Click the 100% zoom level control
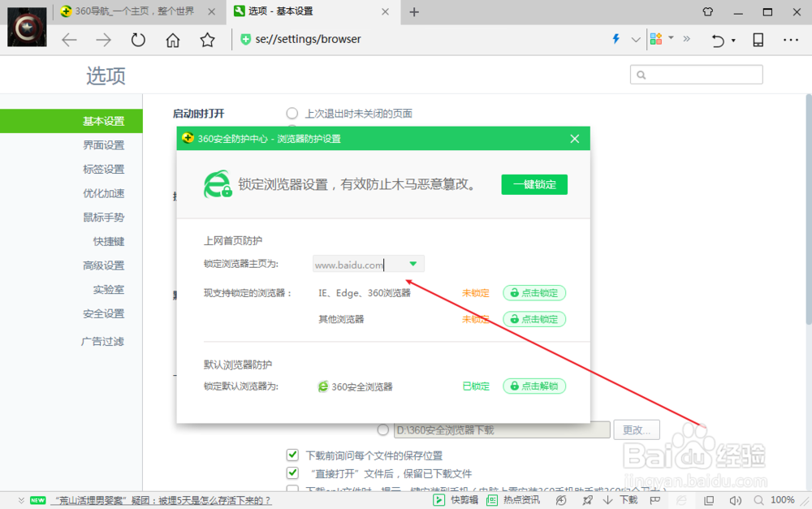Image resolution: width=812 pixels, height=509 pixels. tap(775, 500)
